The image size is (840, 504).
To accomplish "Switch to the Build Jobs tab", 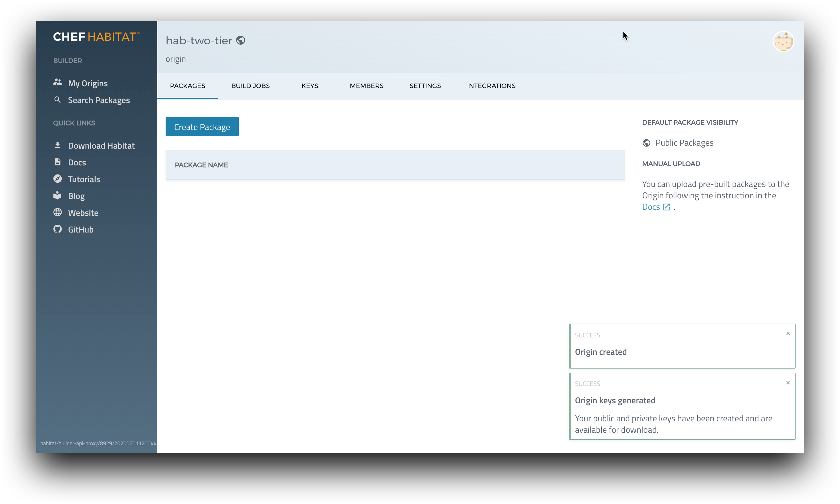I will 250,86.
